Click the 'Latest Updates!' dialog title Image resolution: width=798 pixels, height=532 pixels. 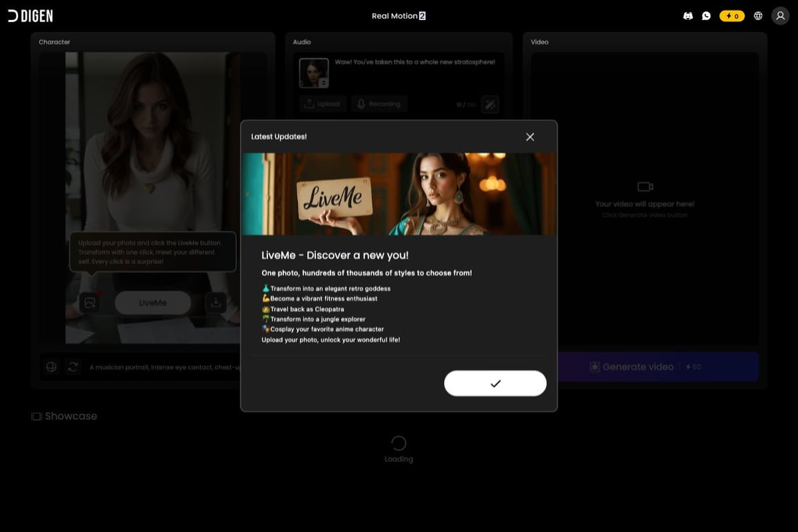point(279,136)
